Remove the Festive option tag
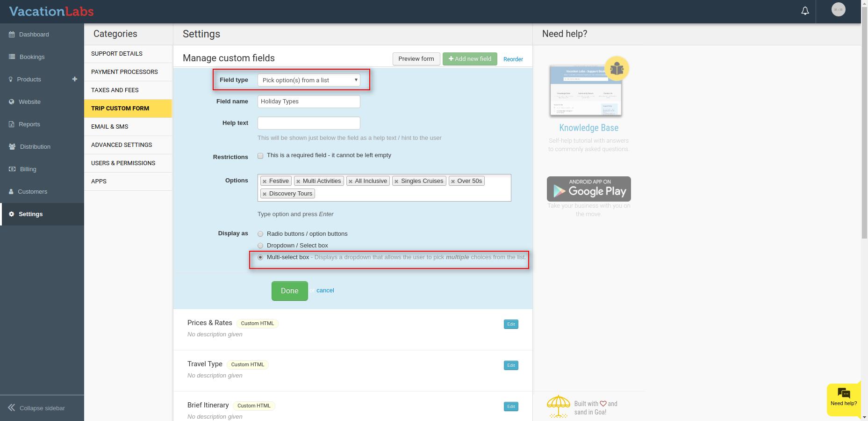The height and width of the screenshot is (421, 868). pos(265,181)
